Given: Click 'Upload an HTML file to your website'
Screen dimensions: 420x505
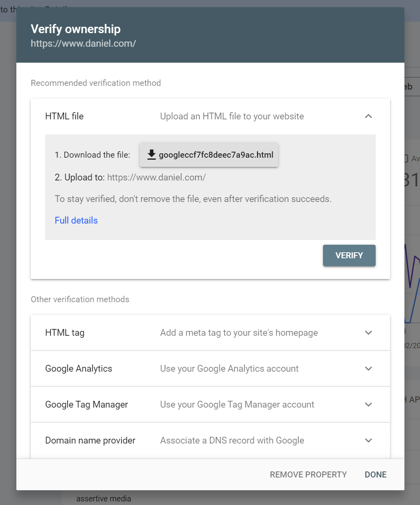Looking at the screenshot, I should (232, 116).
